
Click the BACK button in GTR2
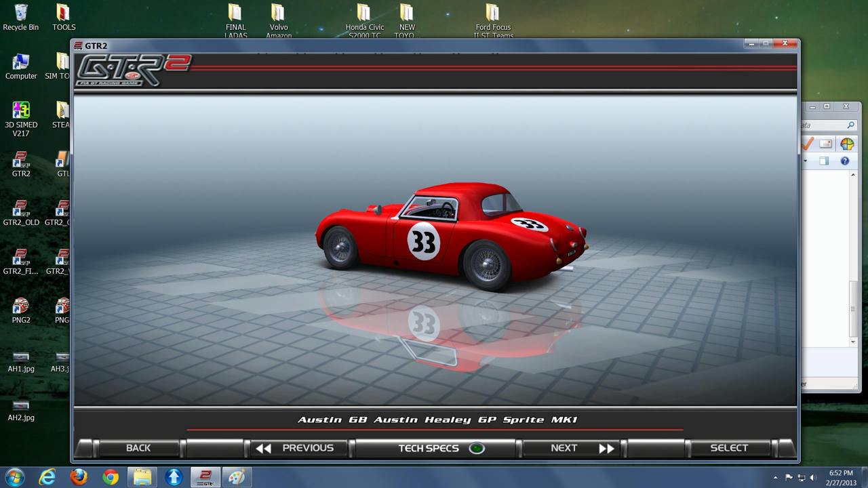point(138,448)
